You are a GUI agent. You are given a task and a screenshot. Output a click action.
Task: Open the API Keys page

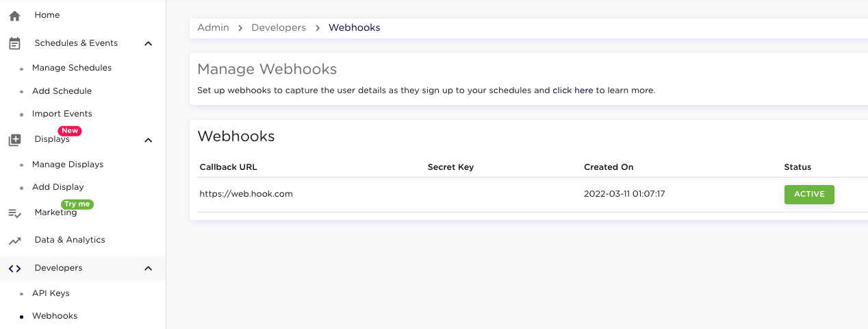tap(51, 293)
